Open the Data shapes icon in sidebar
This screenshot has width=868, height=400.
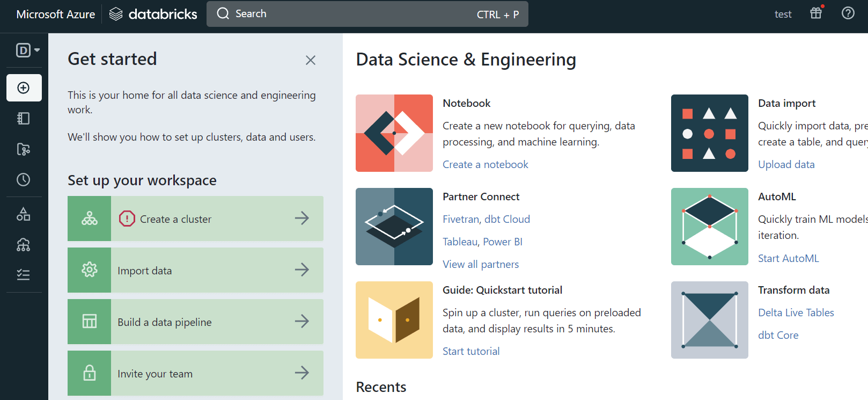pyautogui.click(x=24, y=214)
